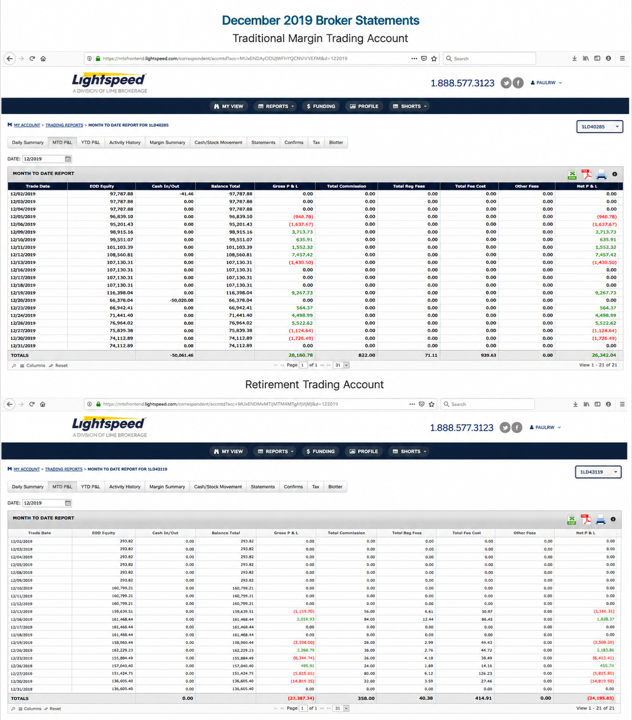632x720 pixels.
Task: Open top account selector 1LD40285 dropdown
Action: (599, 126)
